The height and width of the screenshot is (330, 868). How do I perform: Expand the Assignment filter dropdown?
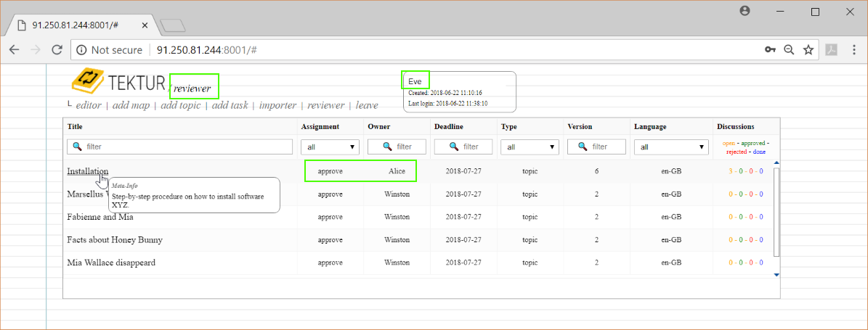pos(332,147)
